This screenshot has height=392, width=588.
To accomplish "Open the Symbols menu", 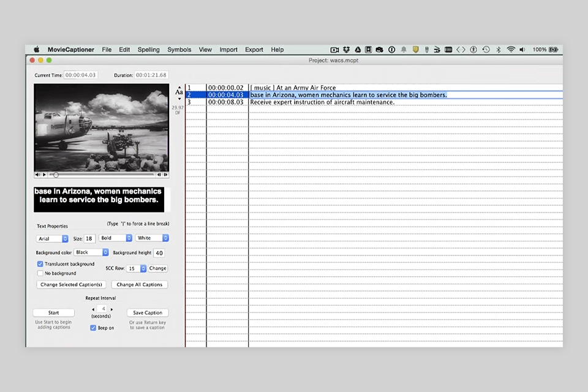I will [179, 50].
